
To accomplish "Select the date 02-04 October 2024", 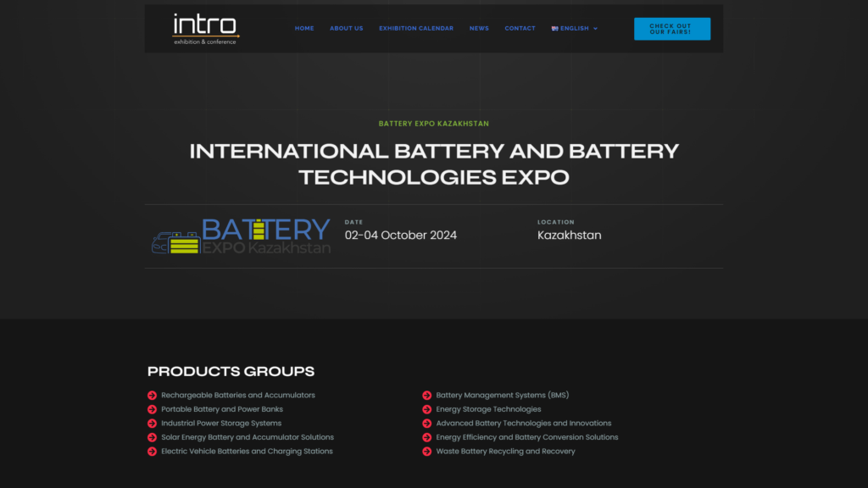I will (401, 236).
